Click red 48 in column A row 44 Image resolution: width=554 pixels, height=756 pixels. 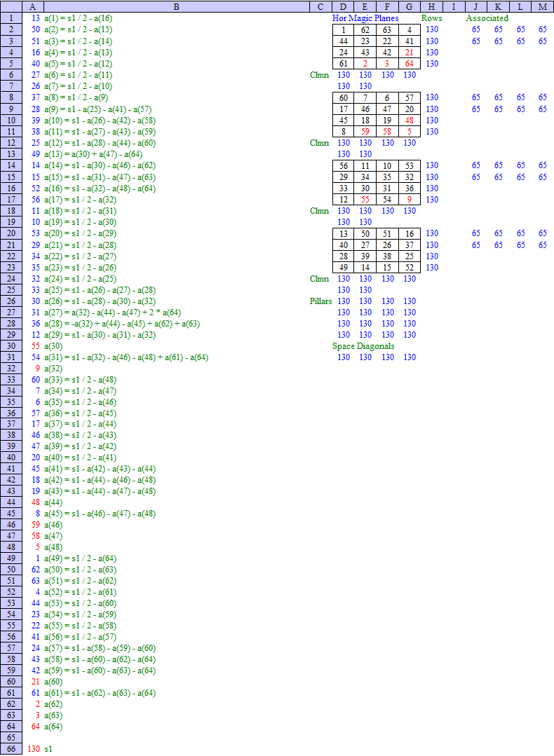pyautogui.click(x=36, y=502)
